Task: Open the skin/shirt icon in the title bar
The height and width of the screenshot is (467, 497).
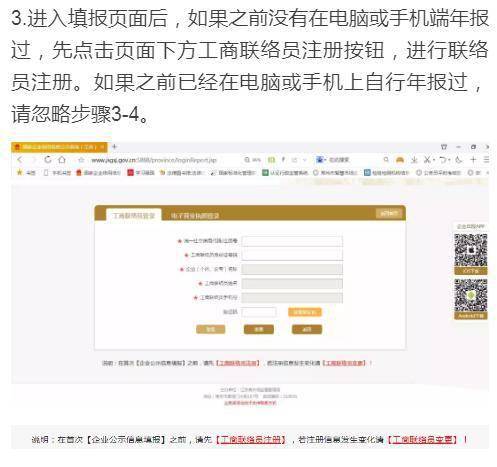Action: coord(444,147)
